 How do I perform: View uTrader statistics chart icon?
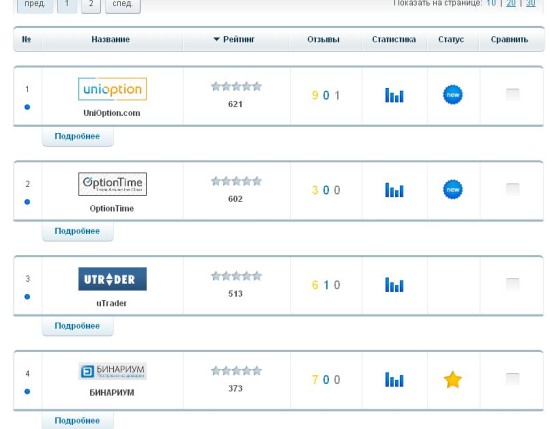click(394, 284)
